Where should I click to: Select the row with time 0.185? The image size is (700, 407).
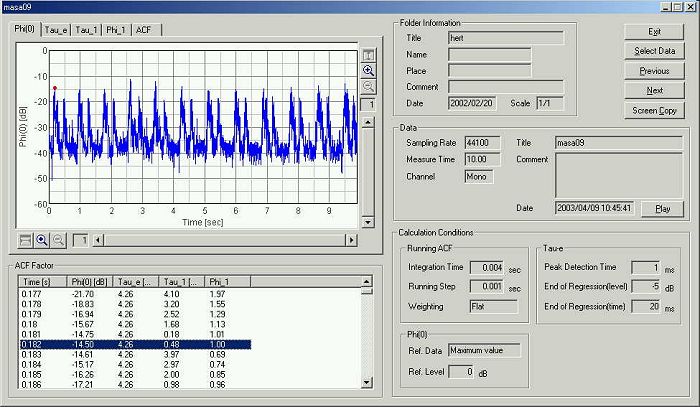coord(135,374)
